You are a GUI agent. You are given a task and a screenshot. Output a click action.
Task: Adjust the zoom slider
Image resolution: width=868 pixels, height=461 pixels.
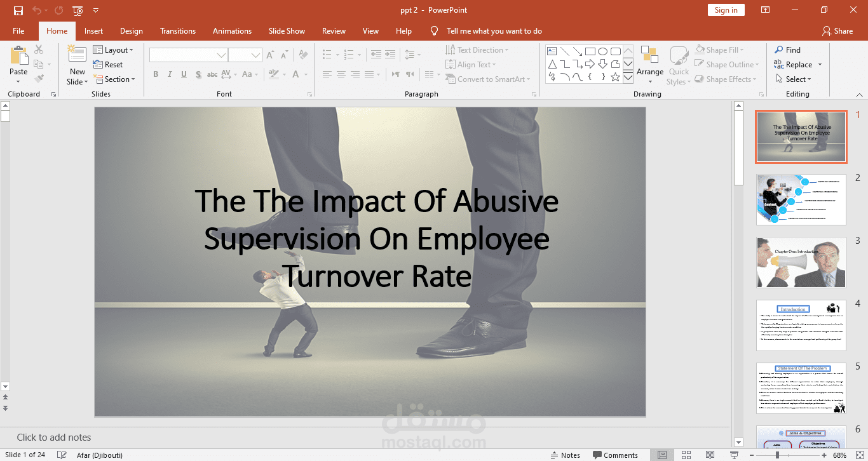coord(776,455)
